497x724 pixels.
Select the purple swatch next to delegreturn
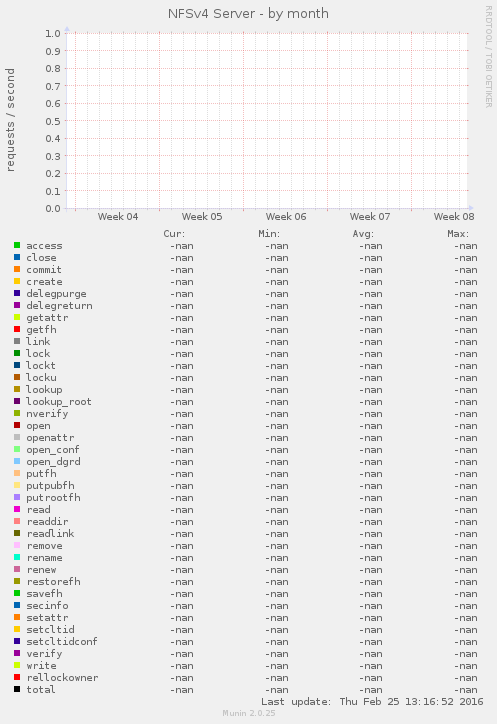coord(17,305)
